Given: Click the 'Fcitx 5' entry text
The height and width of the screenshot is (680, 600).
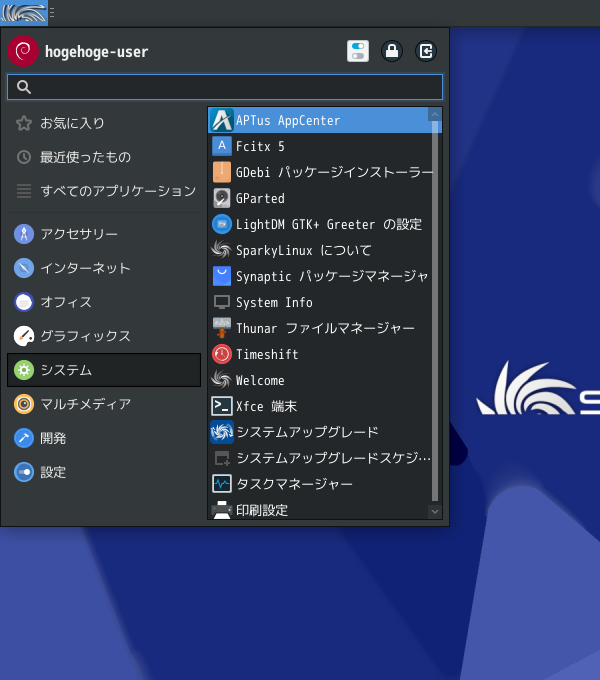Looking at the screenshot, I should click(260, 146).
